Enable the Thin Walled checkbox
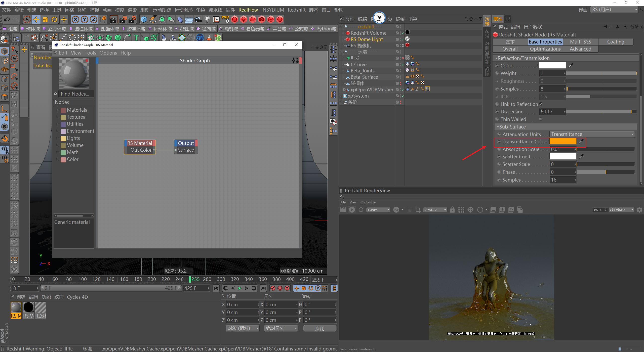This screenshot has height=352, width=644. click(x=541, y=119)
